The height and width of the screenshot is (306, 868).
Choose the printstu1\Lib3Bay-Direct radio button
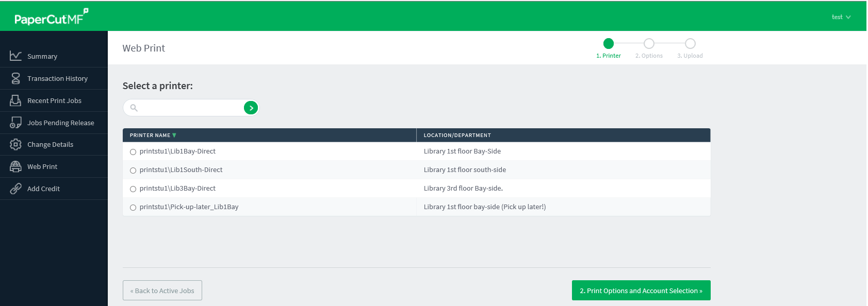tap(133, 189)
